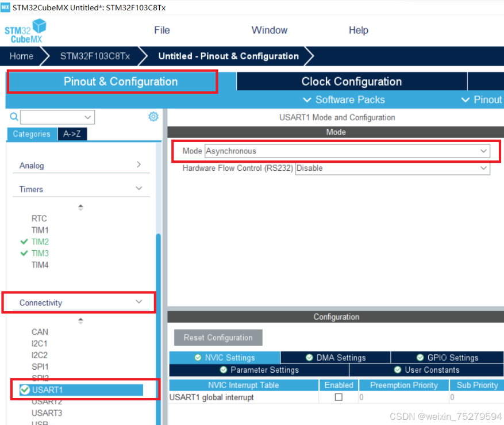This screenshot has width=504, height=425.
Task: Click the STM32CubeMX logo
Action: 25,31
